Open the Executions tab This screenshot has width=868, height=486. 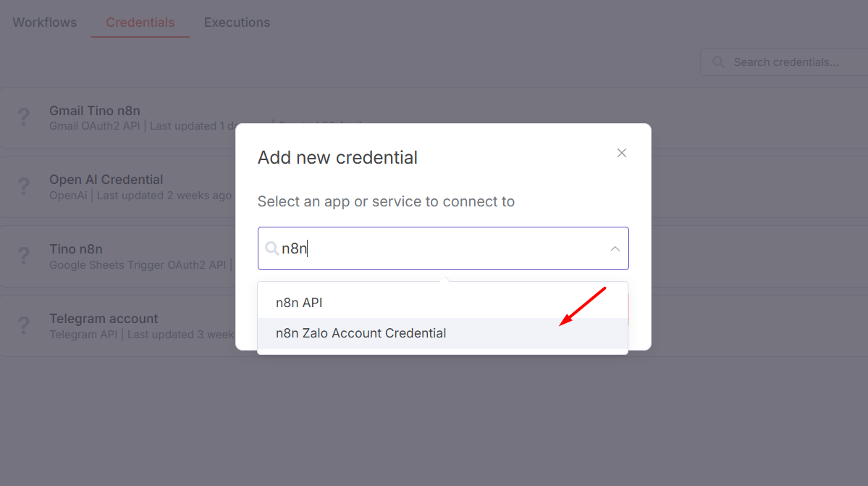pos(237,22)
